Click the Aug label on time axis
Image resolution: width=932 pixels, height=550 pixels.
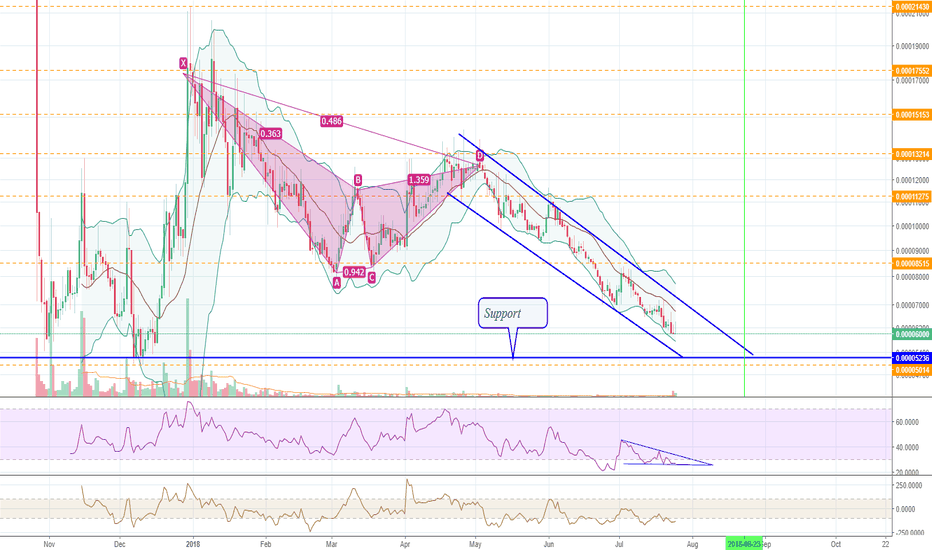click(692, 543)
